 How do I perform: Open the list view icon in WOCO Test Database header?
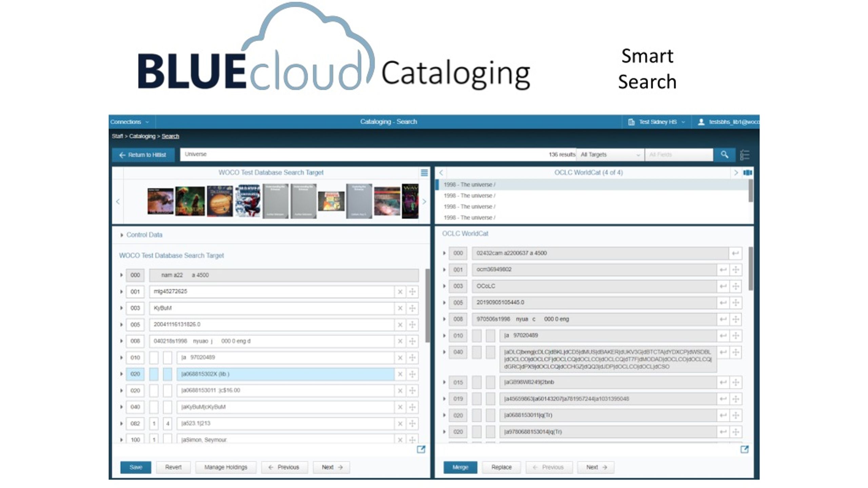click(x=424, y=172)
